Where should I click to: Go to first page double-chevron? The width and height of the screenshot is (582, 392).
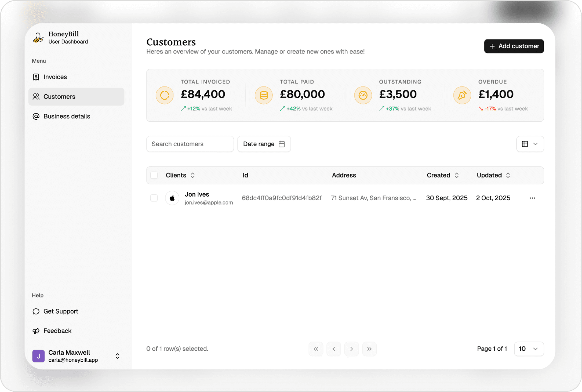coord(316,349)
